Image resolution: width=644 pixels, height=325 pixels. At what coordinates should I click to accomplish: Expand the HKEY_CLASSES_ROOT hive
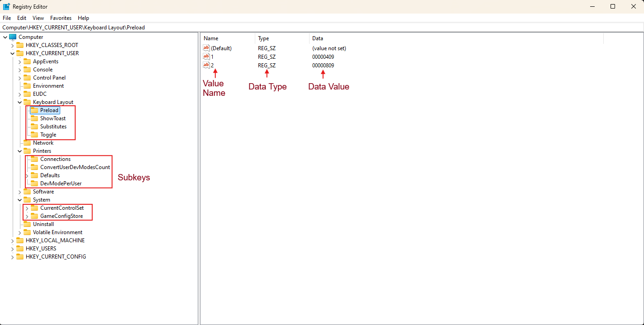[12, 45]
